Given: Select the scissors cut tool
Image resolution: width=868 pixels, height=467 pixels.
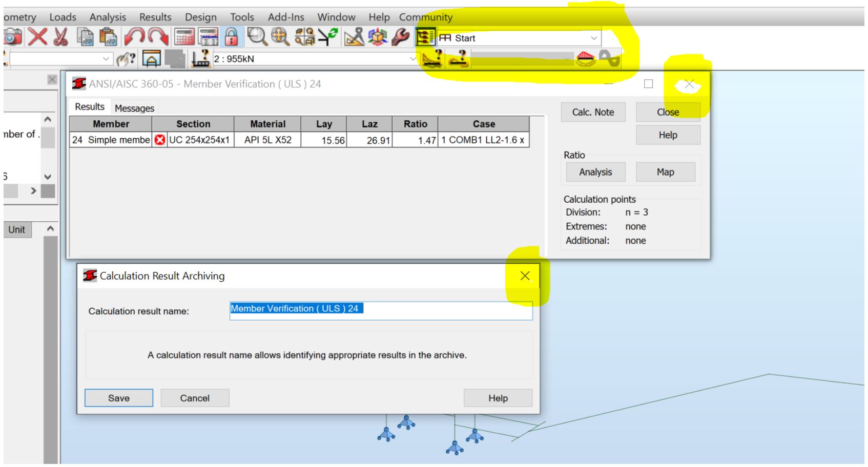Looking at the screenshot, I should [59, 37].
